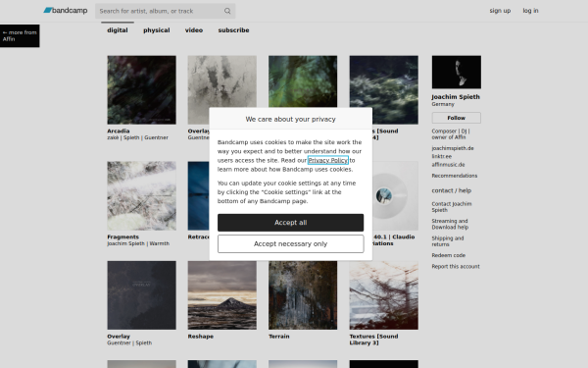
Task: Click the Joachim Spieth artist name
Action: (x=456, y=97)
